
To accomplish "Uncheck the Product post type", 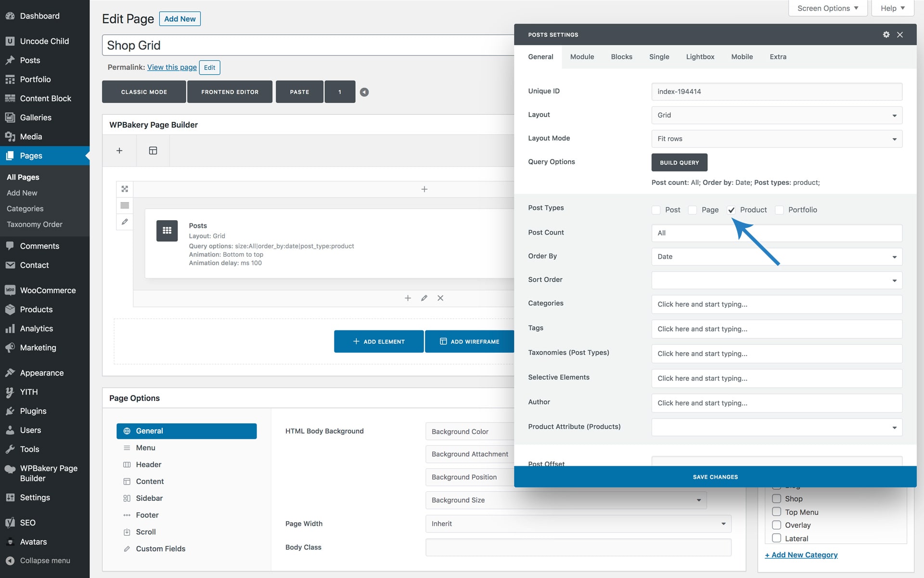I will tap(731, 210).
